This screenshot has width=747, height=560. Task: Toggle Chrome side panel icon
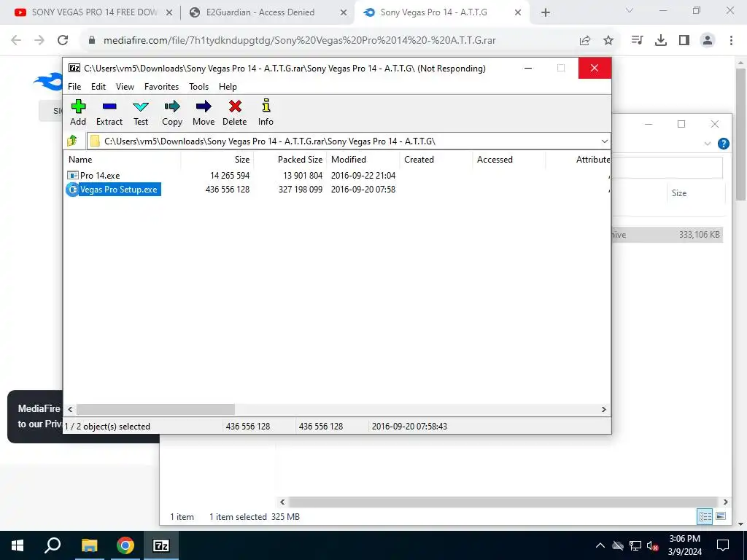tap(684, 41)
